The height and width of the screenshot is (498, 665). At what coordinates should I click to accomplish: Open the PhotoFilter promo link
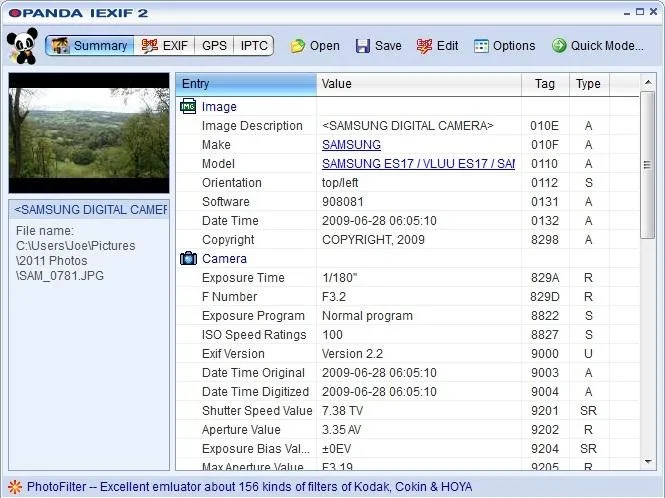(x=249, y=487)
